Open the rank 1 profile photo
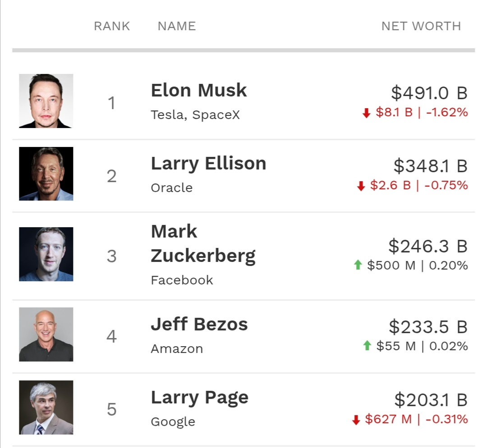Viewport: 487px width, 448px height. (46, 101)
